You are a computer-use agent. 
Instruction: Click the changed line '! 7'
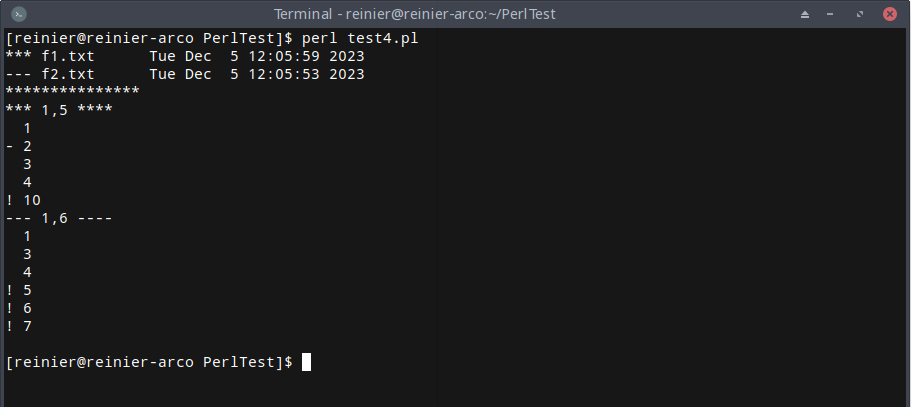tap(19, 326)
